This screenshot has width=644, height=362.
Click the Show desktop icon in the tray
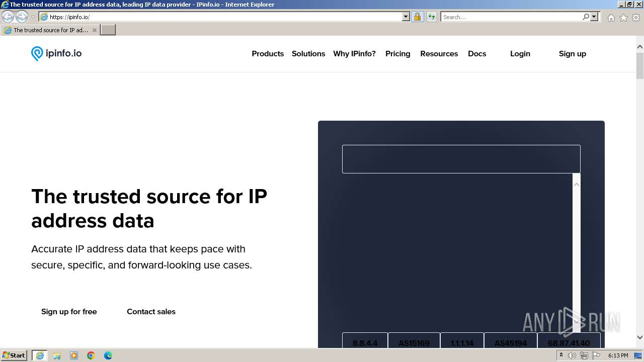[x=638, y=355]
